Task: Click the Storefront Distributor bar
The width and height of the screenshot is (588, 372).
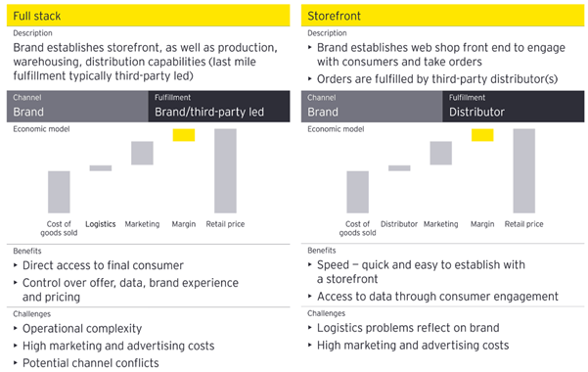Action: (399, 168)
